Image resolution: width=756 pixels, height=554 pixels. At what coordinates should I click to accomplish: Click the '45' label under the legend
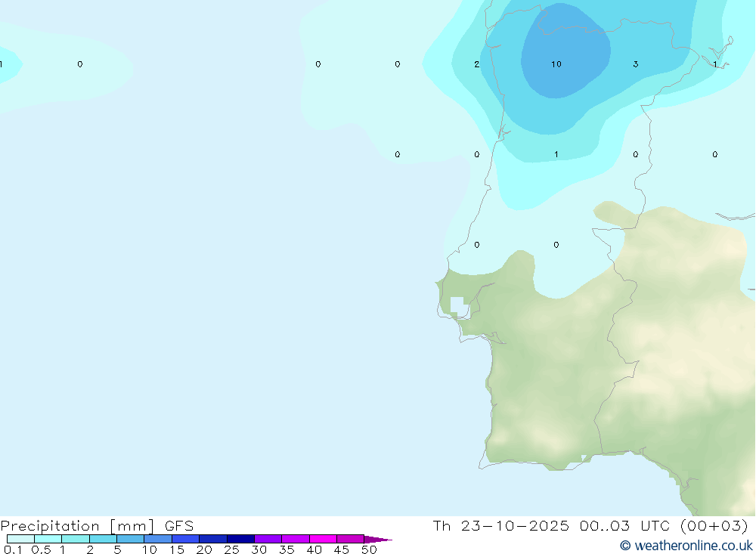[x=342, y=549]
